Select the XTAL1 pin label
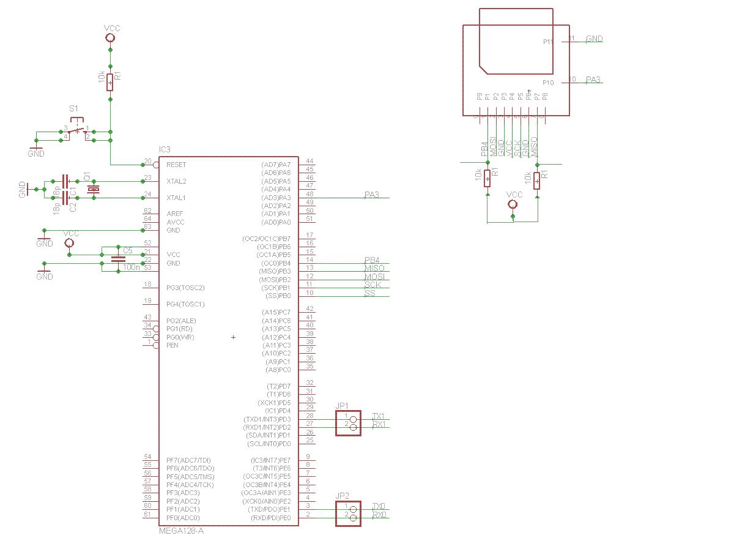Screen dimensions: 756x541 (x=176, y=198)
